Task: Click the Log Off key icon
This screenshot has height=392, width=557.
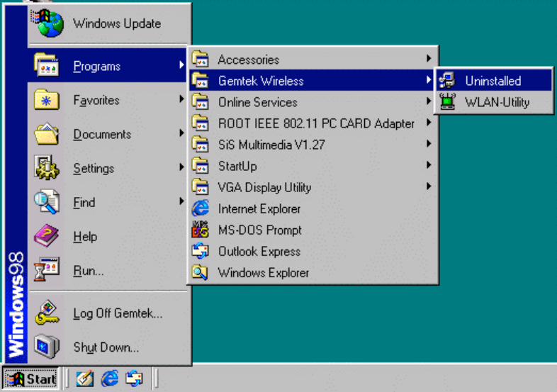Action: (x=46, y=313)
